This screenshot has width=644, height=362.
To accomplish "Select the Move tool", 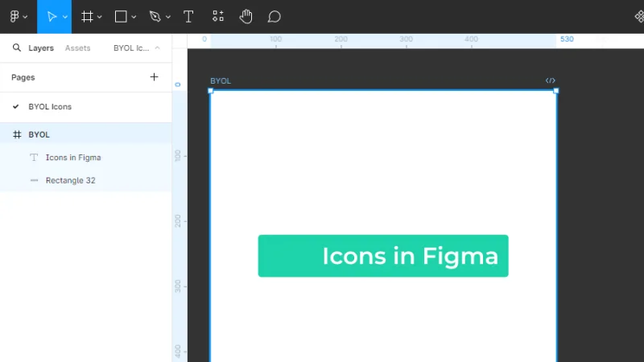I will tap(52, 17).
